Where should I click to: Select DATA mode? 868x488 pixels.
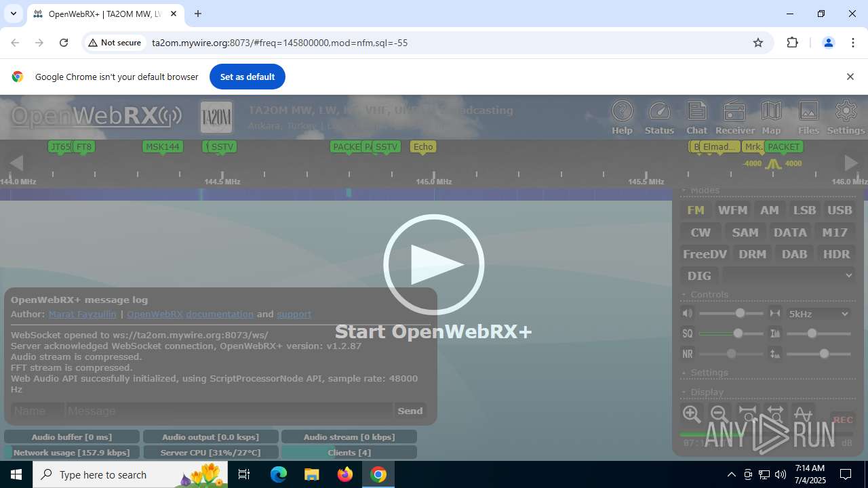click(790, 232)
